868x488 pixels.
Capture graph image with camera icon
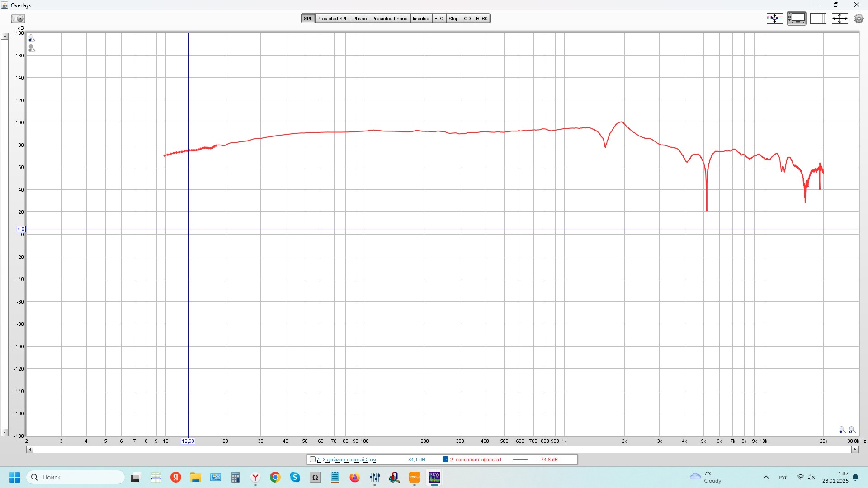tap(18, 19)
